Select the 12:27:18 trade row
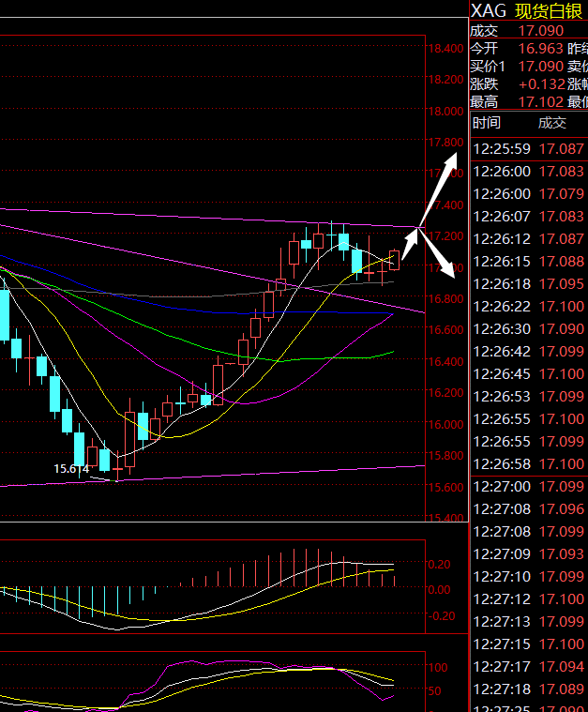This screenshot has height=712, width=588. [x=529, y=689]
